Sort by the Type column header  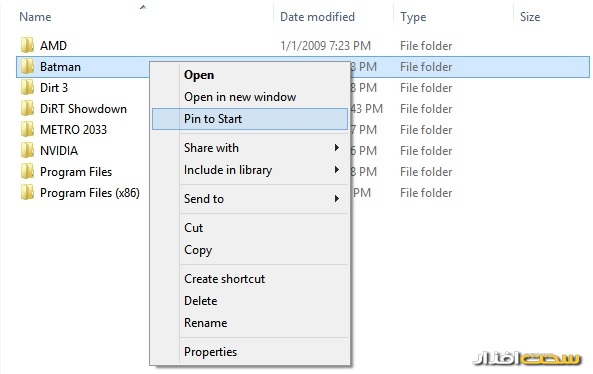413,17
